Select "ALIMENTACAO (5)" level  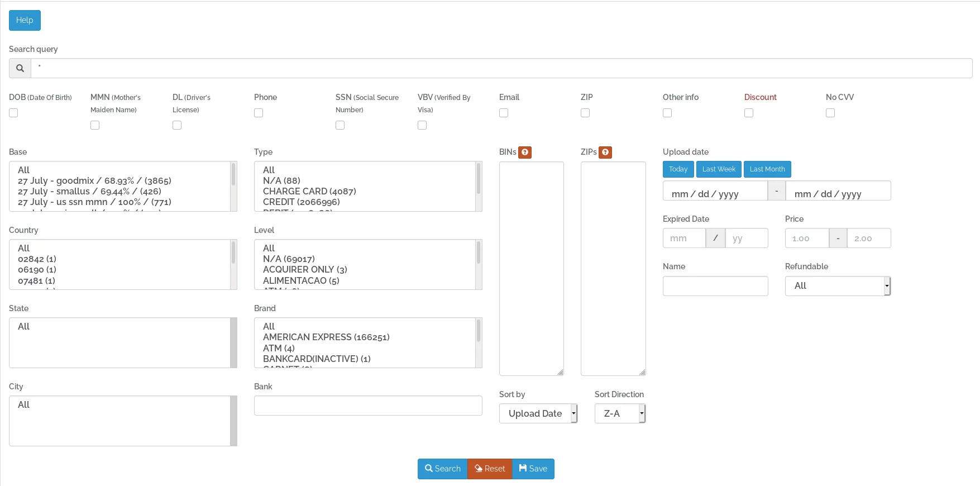click(x=365, y=280)
